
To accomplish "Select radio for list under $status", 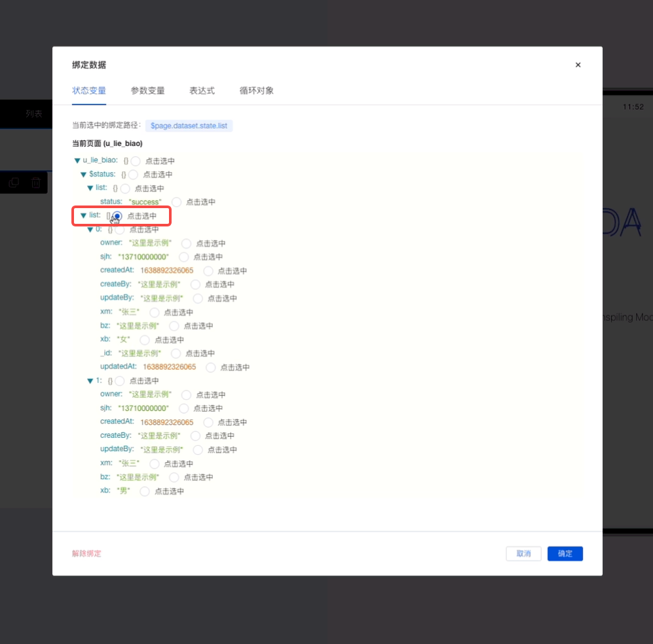I will click(125, 188).
